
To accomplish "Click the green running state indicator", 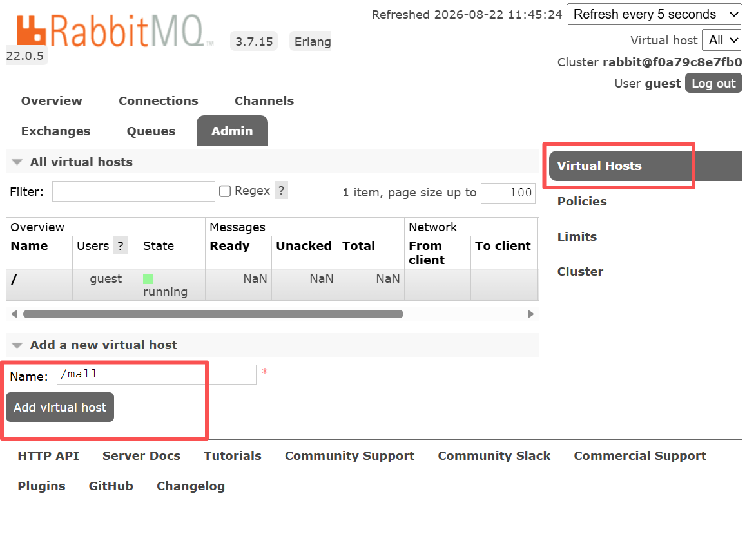I will coord(148,279).
